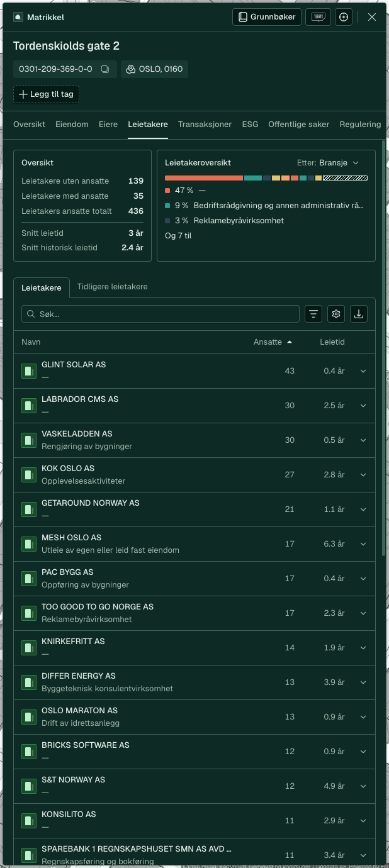Open the ESG tab
The width and height of the screenshot is (389, 868).
(x=250, y=125)
